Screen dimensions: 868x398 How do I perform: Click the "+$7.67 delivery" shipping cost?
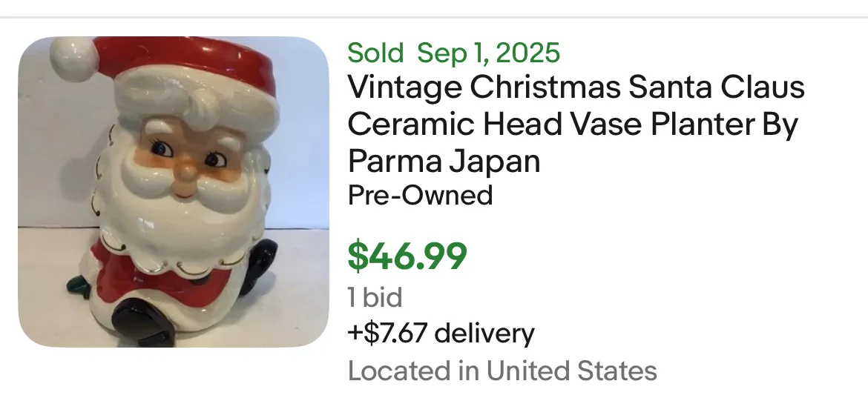[x=441, y=334]
